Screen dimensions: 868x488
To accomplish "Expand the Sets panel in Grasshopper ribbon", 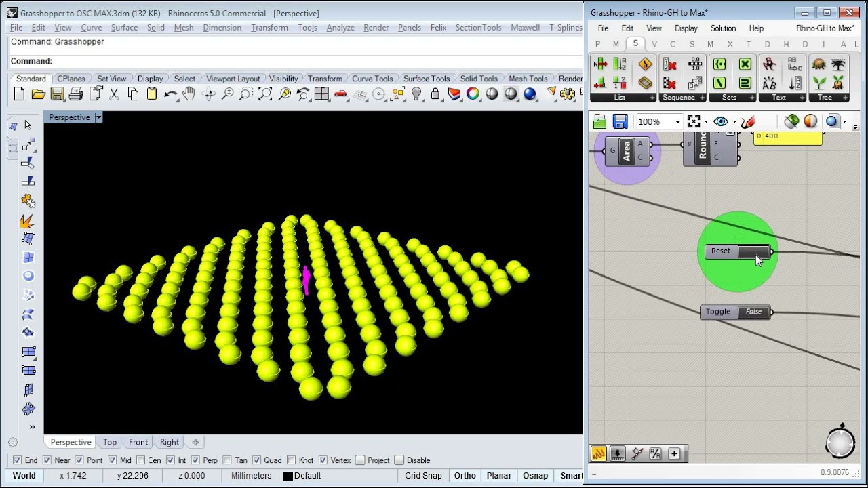I will (732, 98).
